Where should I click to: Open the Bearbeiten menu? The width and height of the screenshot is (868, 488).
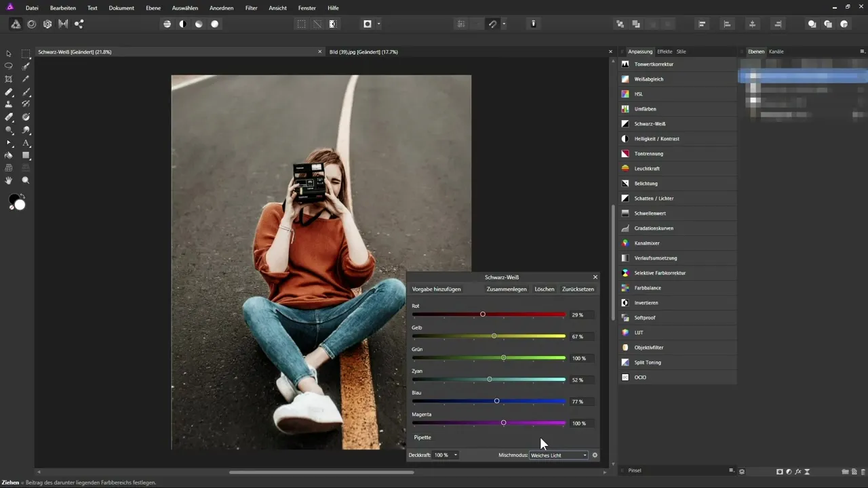coord(63,7)
